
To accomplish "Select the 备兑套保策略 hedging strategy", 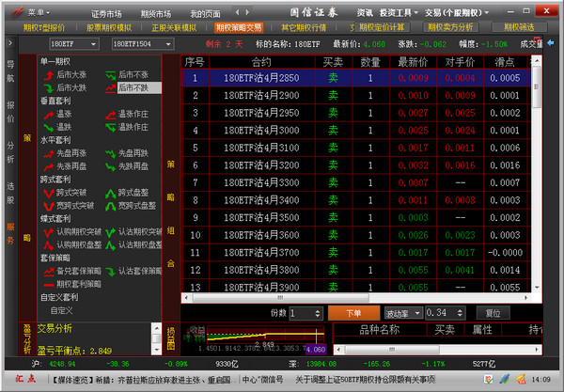I will pyautogui.click(x=47, y=271).
